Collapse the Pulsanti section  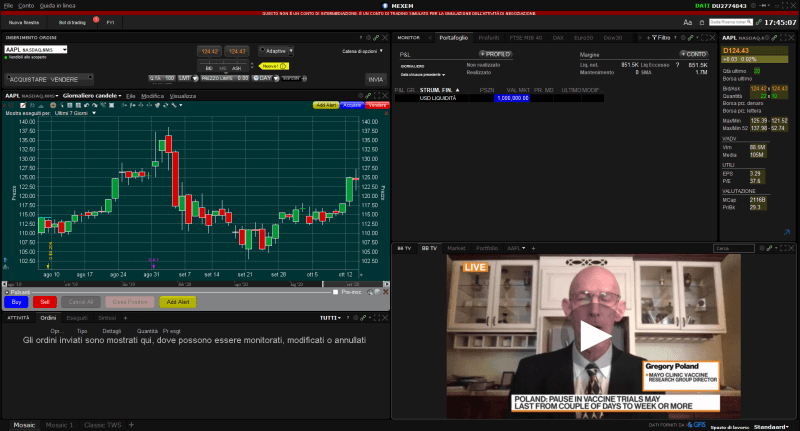[x=7, y=292]
